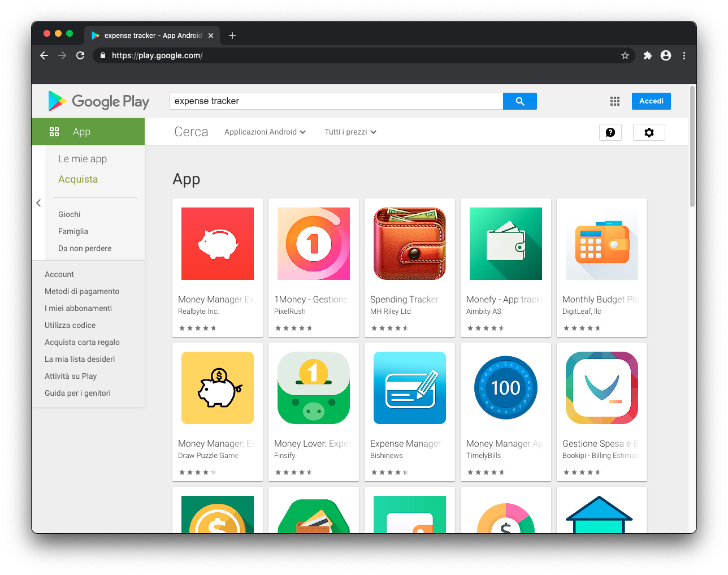Click the blue search magnifier button
The image size is (728, 575).
(519, 101)
